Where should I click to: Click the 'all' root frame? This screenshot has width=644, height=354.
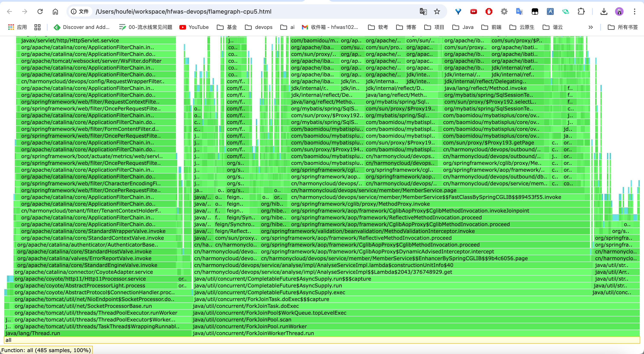point(322,340)
